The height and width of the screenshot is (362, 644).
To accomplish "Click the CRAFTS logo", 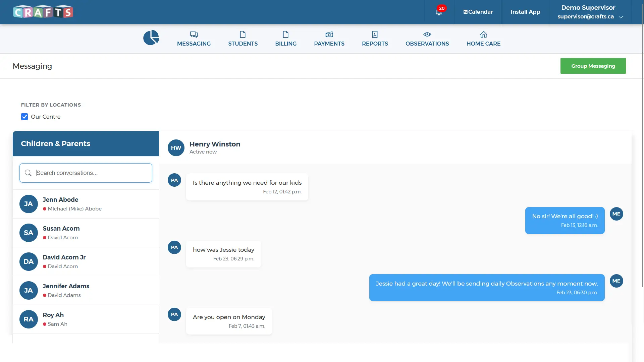I will [43, 12].
